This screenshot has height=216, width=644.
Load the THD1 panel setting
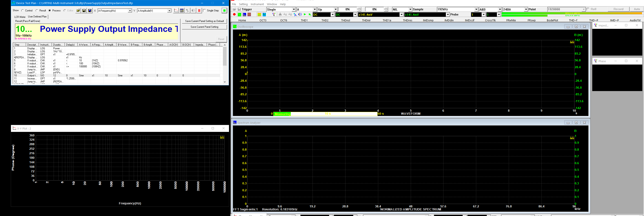304,20
